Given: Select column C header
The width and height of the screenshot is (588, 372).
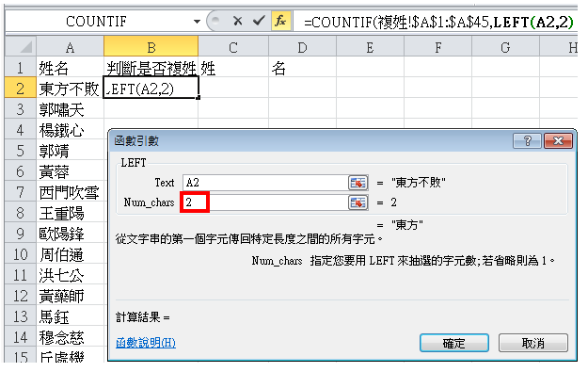Looking at the screenshot, I should [x=233, y=47].
